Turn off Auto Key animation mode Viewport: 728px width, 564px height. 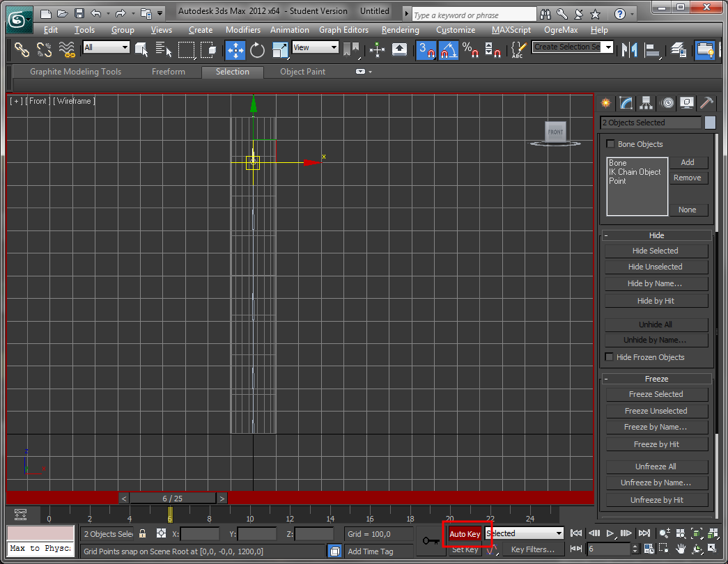(464, 534)
